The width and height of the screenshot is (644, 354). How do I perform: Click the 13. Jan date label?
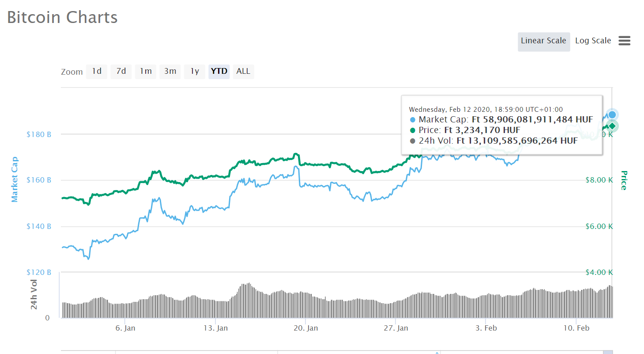(215, 328)
